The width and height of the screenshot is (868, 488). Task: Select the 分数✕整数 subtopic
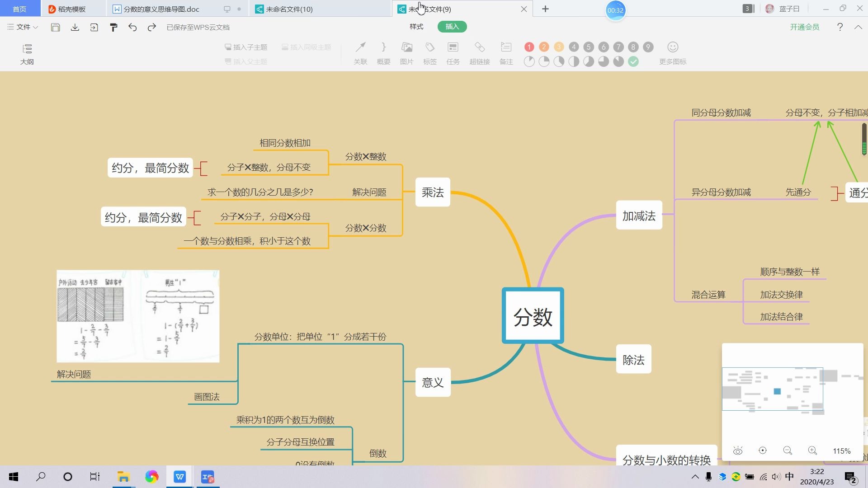tap(366, 156)
